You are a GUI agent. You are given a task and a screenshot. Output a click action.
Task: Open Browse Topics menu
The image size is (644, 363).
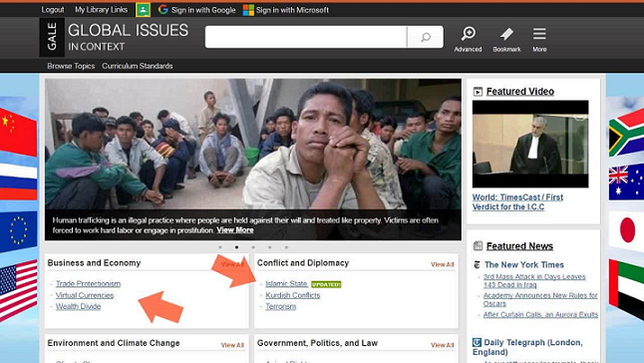pyautogui.click(x=71, y=66)
